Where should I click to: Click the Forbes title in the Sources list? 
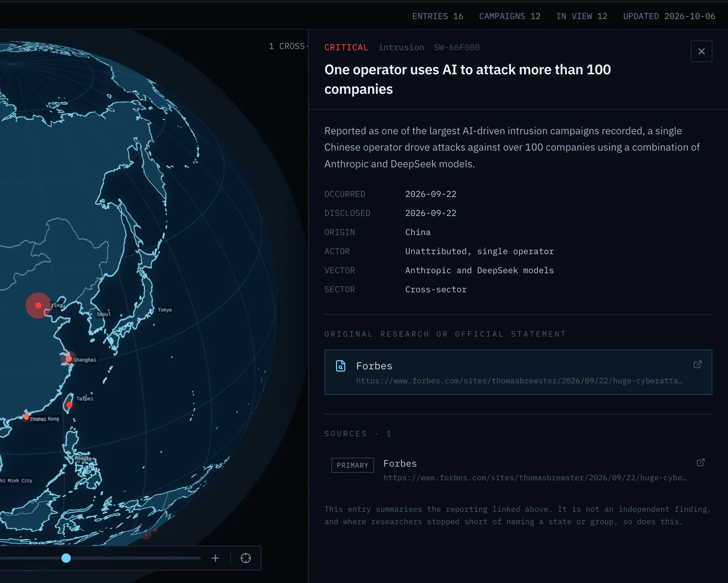click(400, 464)
